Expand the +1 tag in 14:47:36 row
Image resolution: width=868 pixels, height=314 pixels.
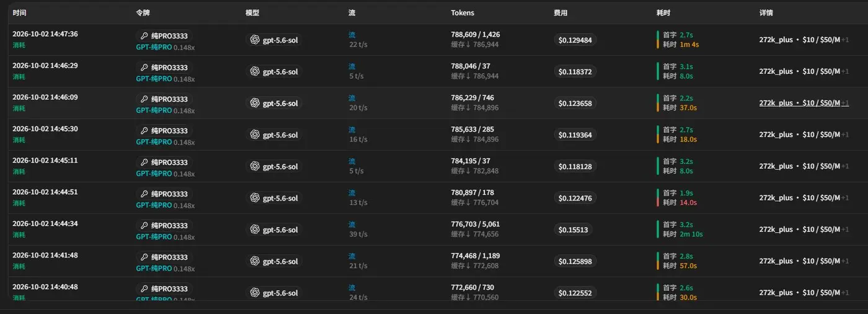point(845,40)
